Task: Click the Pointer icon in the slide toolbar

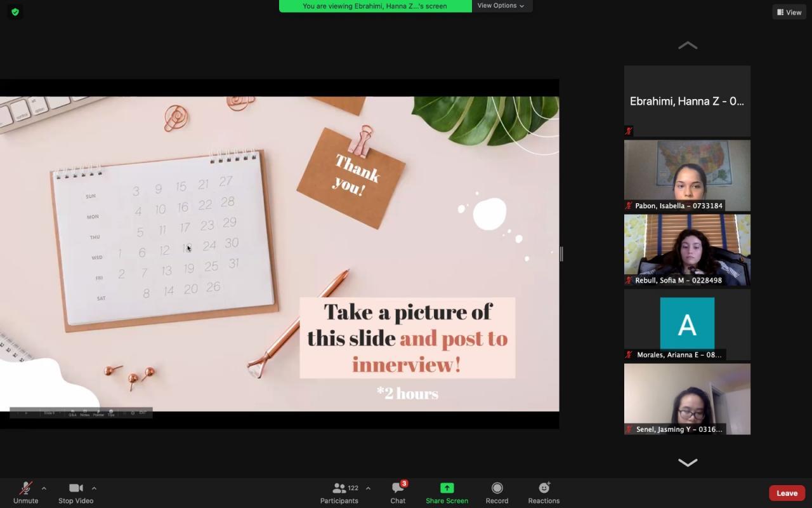Action: click(x=98, y=413)
